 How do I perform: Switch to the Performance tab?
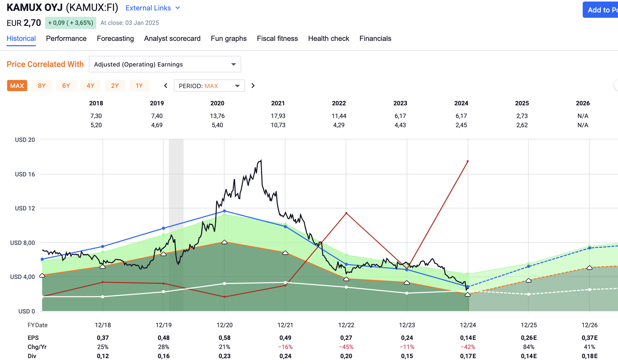[66, 38]
